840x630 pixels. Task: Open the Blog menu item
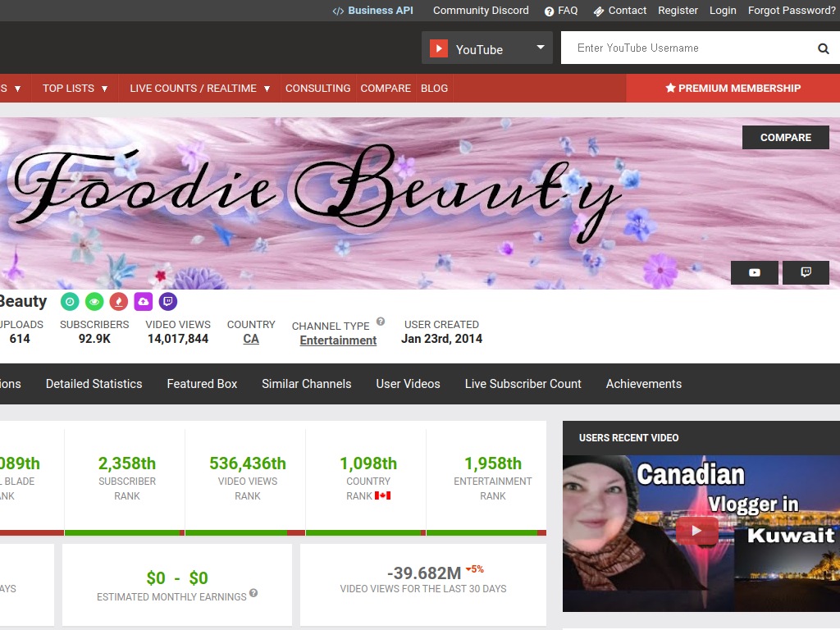(435, 89)
